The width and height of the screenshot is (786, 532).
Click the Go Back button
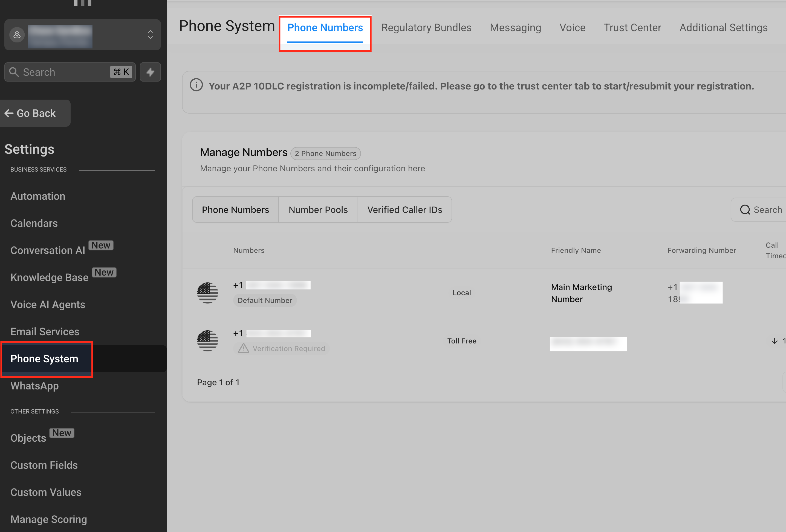[30, 113]
